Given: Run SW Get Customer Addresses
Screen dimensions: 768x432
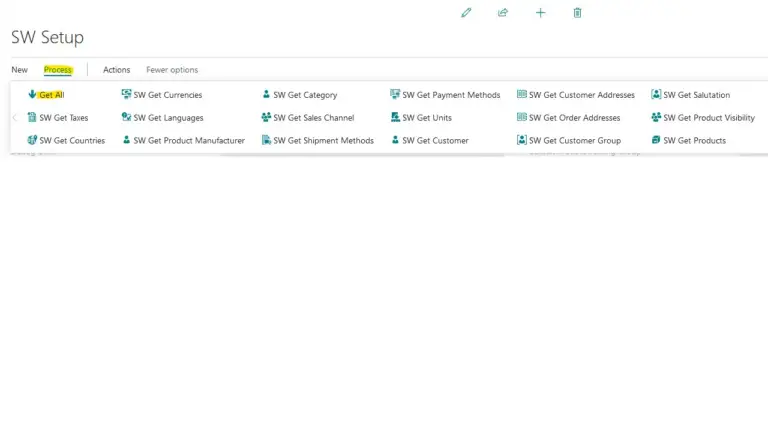Looking at the screenshot, I should [582, 95].
